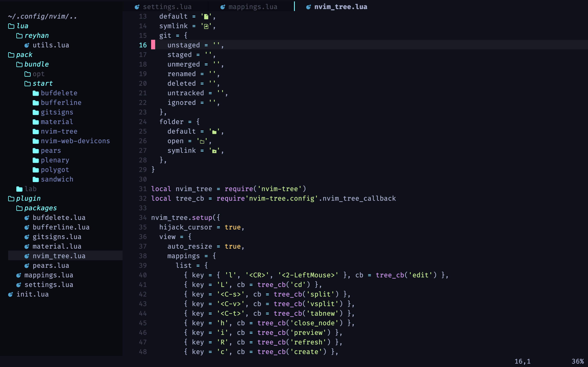Click the folder icon next to nvim-web-devicons
Viewport: 588px width, 367px height.
[36, 141]
